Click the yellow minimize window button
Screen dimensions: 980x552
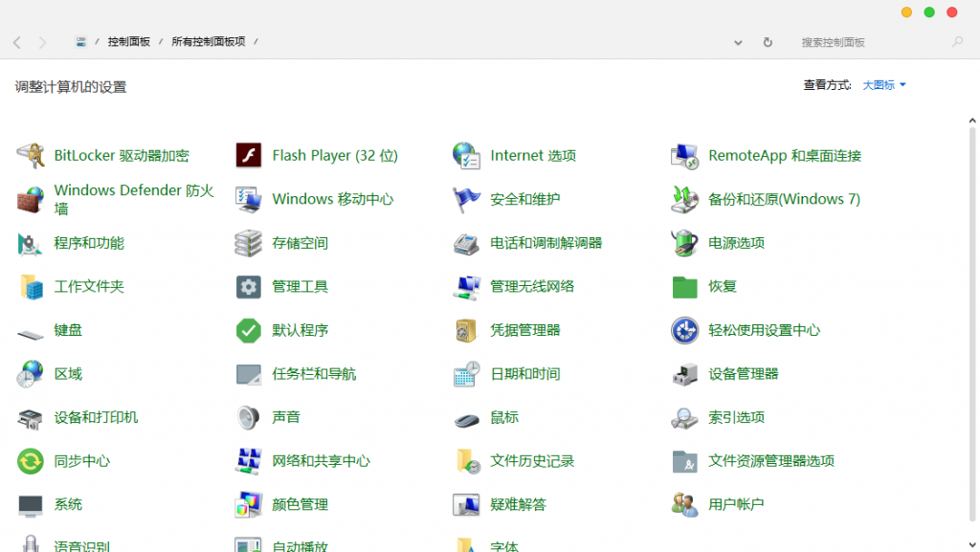click(906, 12)
